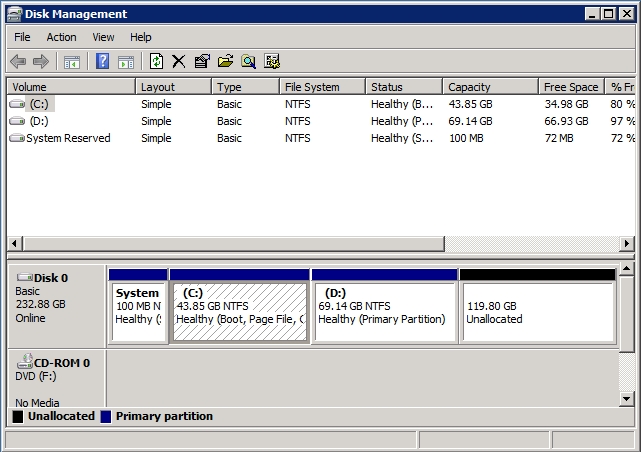Image resolution: width=641 pixels, height=452 pixels.
Task: Open the Help menu
Action: point(141,37)
